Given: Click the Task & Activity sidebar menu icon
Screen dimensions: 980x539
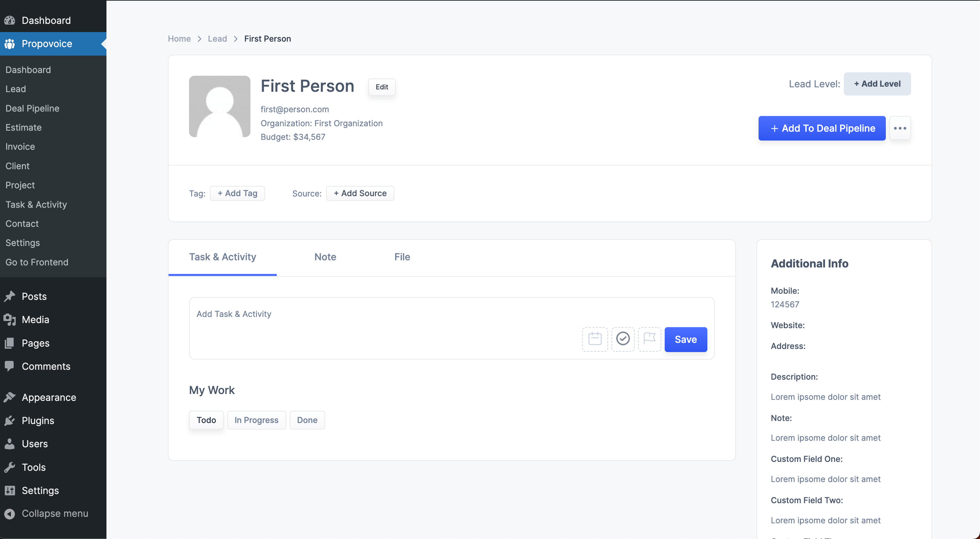Looking at the screenshot, I should click(x=36, y=204).
